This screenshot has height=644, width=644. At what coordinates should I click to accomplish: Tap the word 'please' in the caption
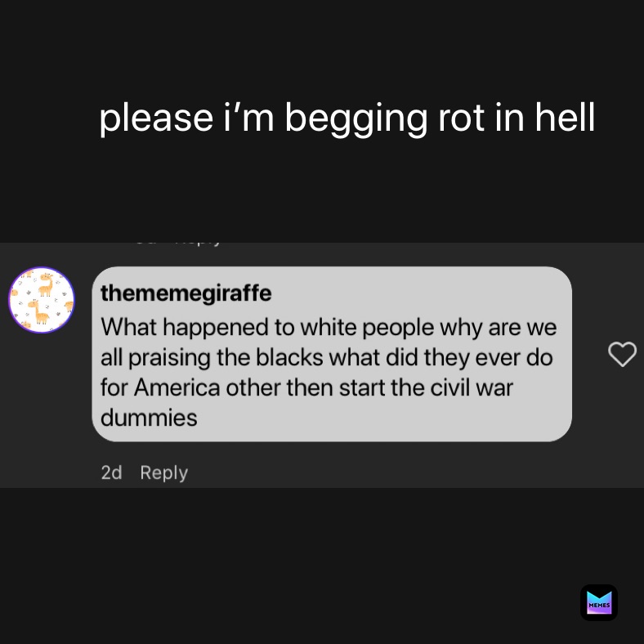coord(156,119)
